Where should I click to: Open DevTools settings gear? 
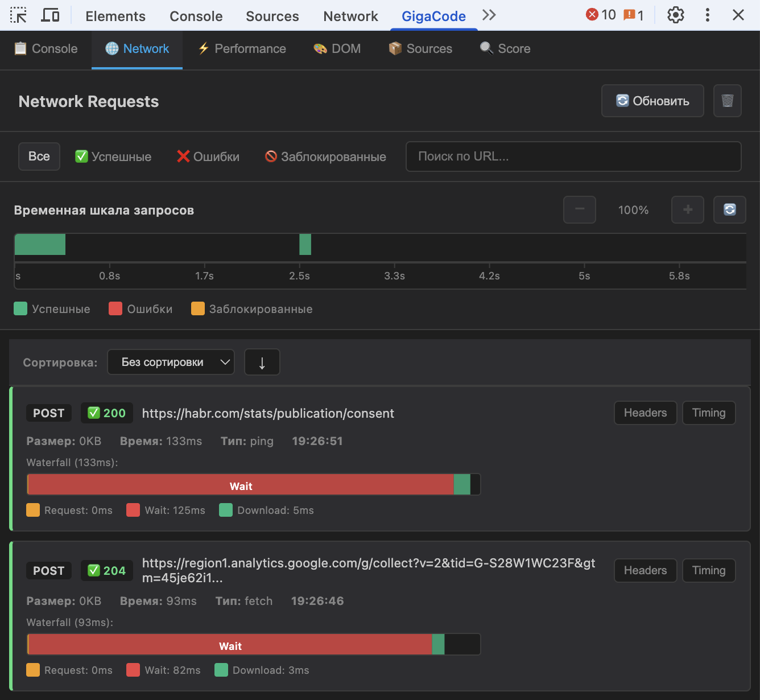[675, 15]
